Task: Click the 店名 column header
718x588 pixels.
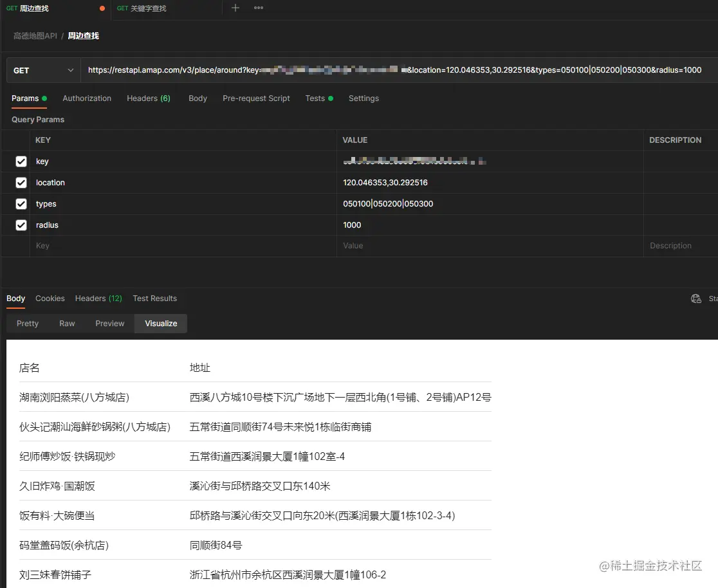Action: (30, 368)
